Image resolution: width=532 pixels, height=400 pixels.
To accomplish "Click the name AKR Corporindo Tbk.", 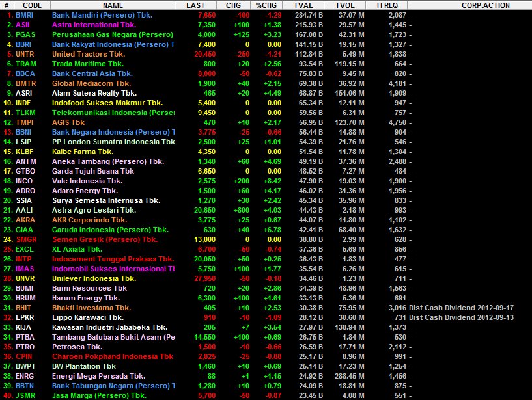I will coord(90,220).
